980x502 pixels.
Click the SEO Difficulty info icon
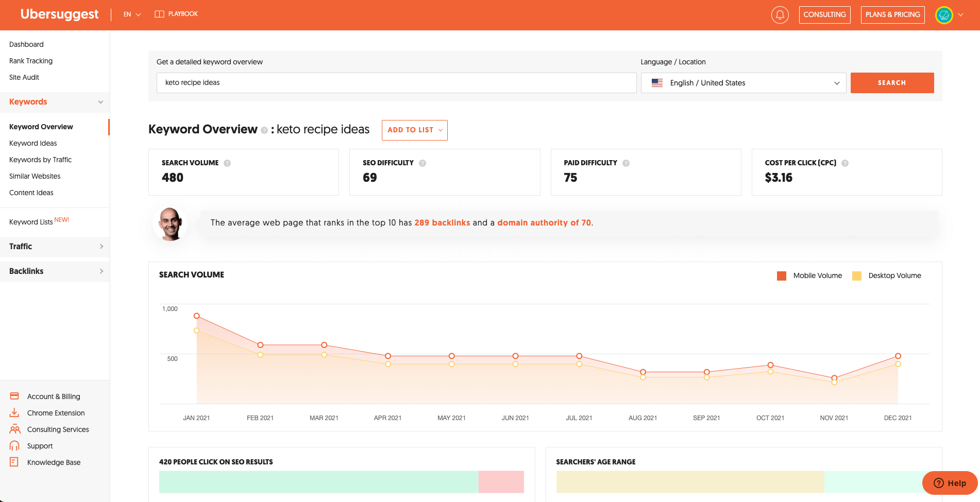(423, 163)
